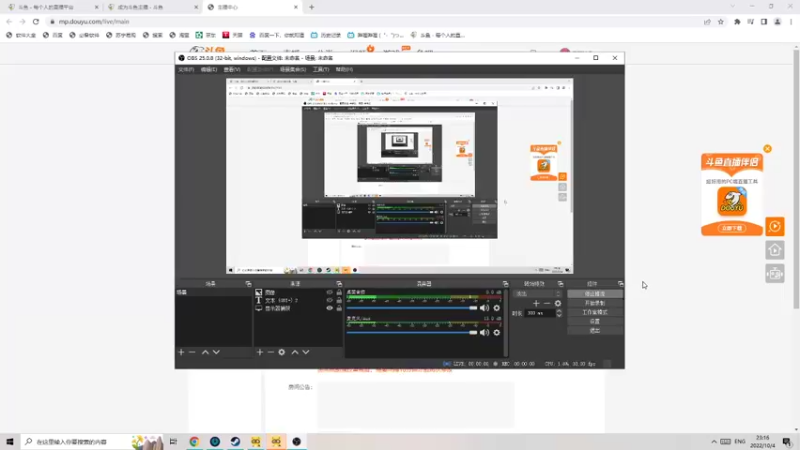800x450 pixels.
Task: Open OBS 设置 from the controls panel
Action: [595, 321]
